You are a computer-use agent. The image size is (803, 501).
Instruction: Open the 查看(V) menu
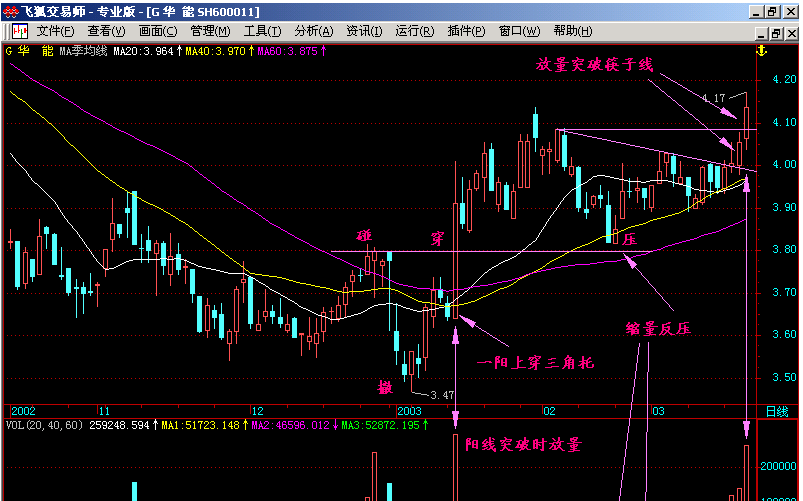tap(106, 31)
